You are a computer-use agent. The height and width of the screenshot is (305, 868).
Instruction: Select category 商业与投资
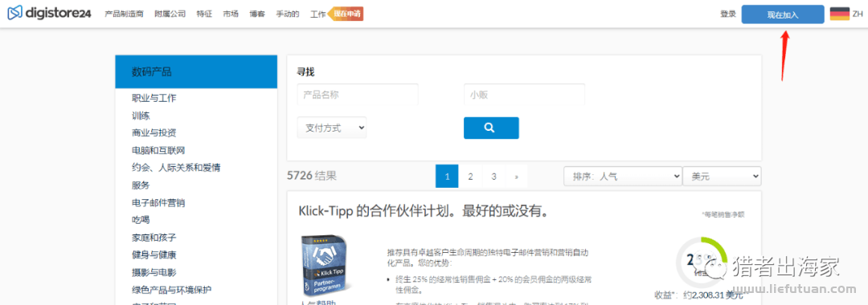154,133
